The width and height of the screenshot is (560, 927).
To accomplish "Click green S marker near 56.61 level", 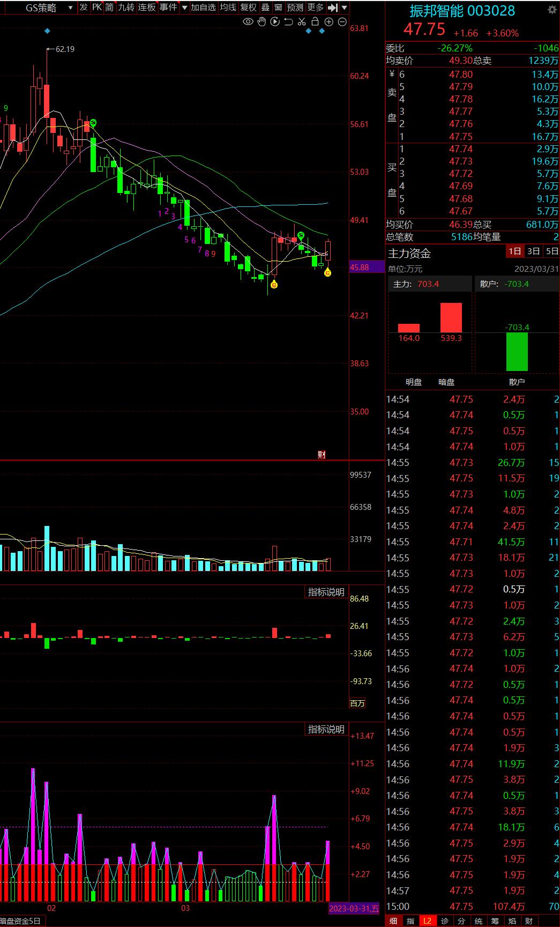I will (93, 123).
